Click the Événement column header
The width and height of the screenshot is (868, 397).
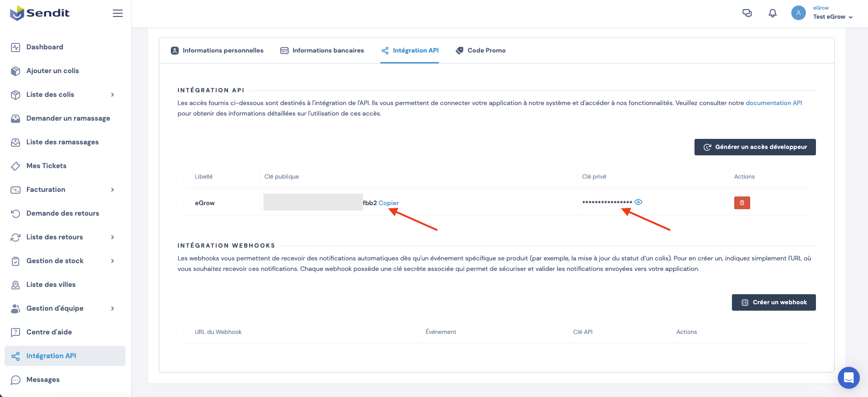[441, 332]
